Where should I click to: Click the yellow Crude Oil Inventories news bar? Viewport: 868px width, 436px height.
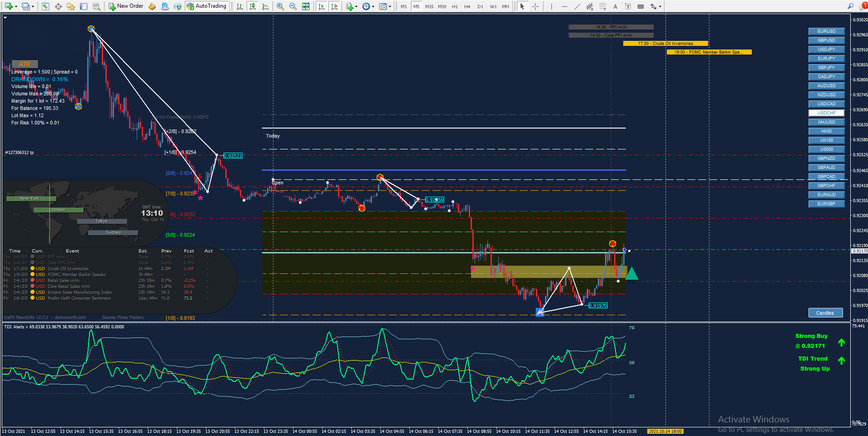tap(665, 44)
